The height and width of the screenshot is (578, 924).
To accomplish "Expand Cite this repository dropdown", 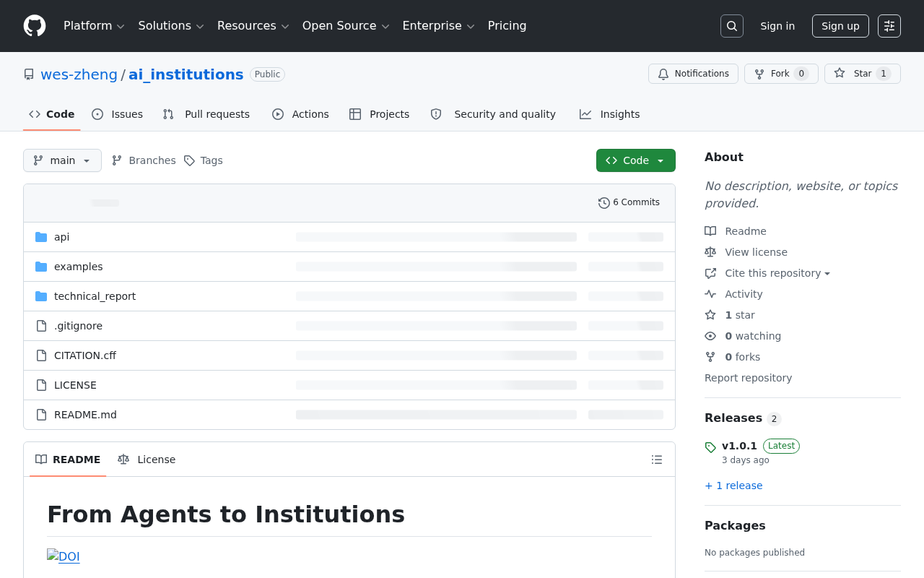I will click(778, 273).
